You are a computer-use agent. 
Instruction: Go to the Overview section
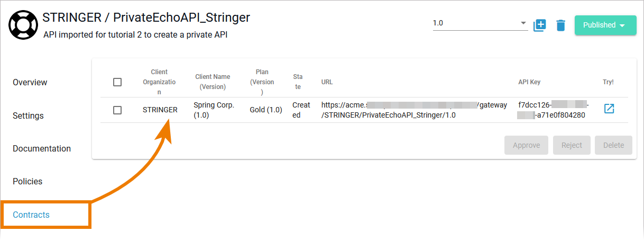(30, 82)
